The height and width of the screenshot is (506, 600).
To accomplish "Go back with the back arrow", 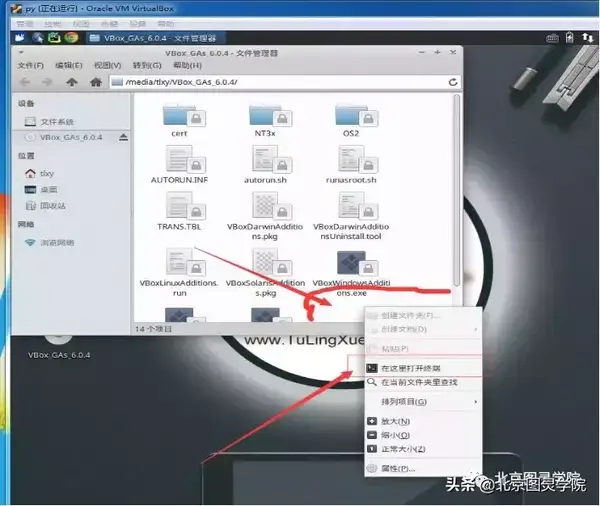I will click(25, 82).
